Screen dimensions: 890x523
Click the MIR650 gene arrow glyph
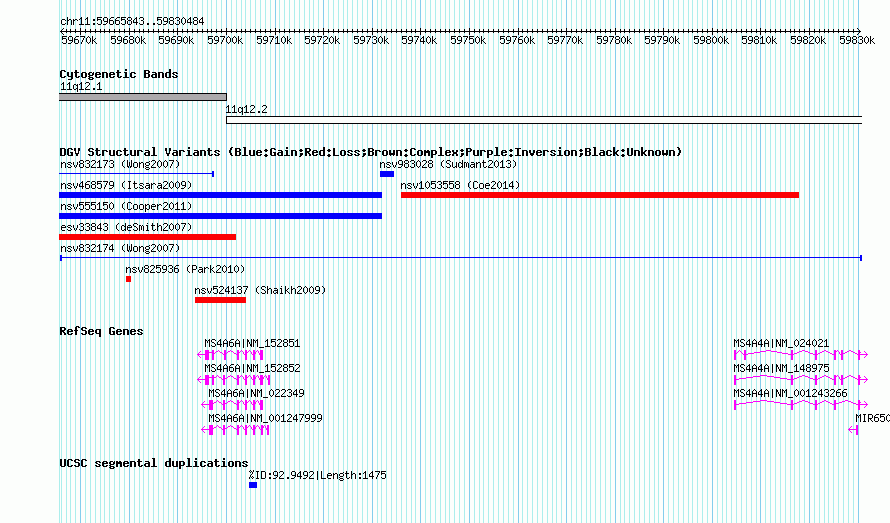(x=853, y=430)
